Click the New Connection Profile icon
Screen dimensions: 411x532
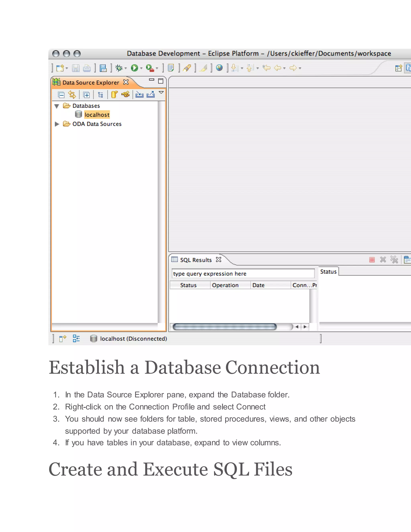click(x=114, y=94)
